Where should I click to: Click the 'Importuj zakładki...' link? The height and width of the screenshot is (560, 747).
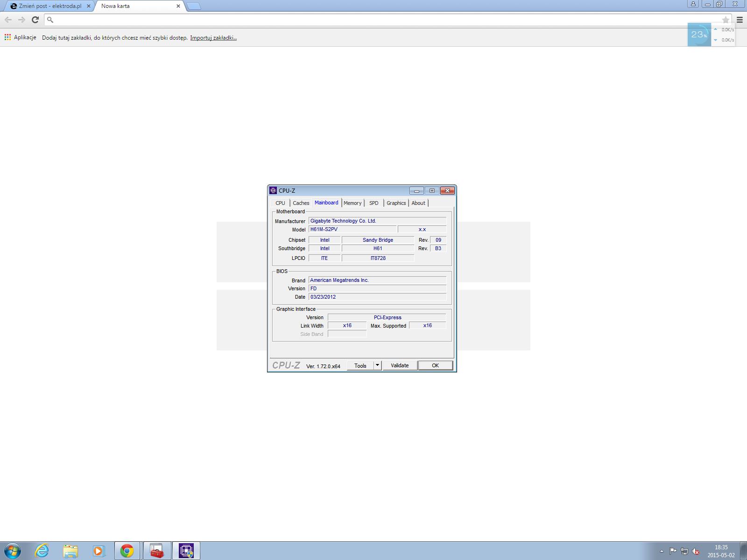pos(213,38)
